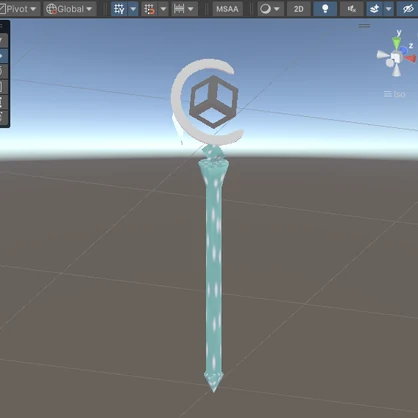The height and width of the screenshot is (418, 418).
Task: Open the effects toggle dropdown arrow
Action: pos(389,9)
